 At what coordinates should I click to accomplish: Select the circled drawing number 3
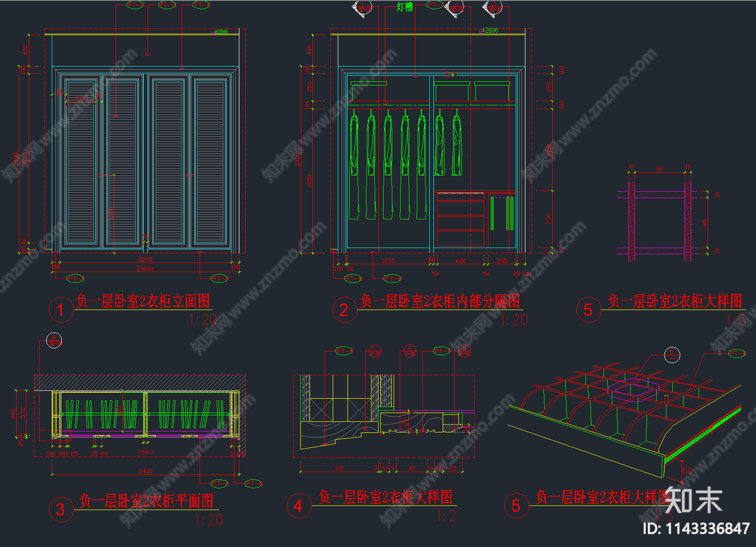pos(61,510)
